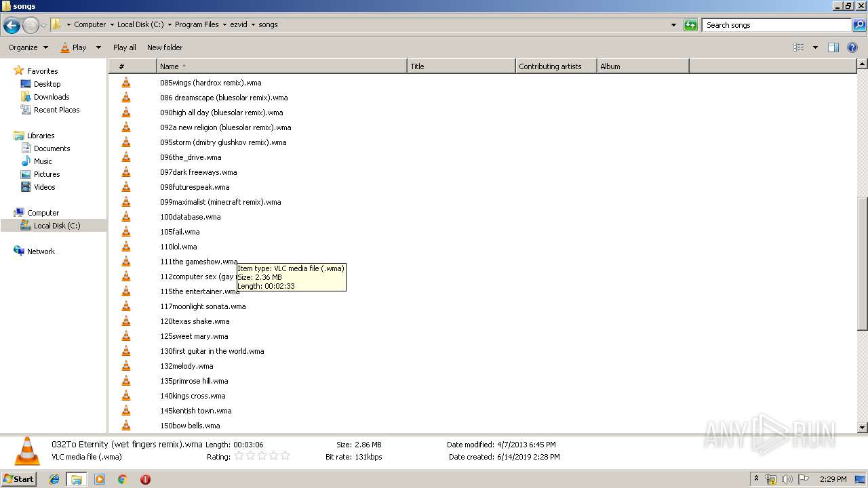Select 105fail.wma
This screenshot has width=868, height=488.
coord(180,232)
